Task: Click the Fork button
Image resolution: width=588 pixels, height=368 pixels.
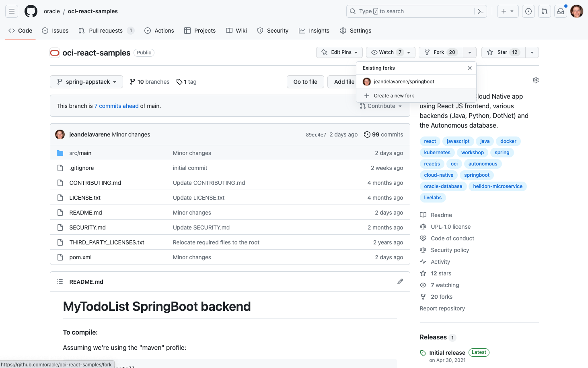Action: pyautogui.click(x=441, y=52)
